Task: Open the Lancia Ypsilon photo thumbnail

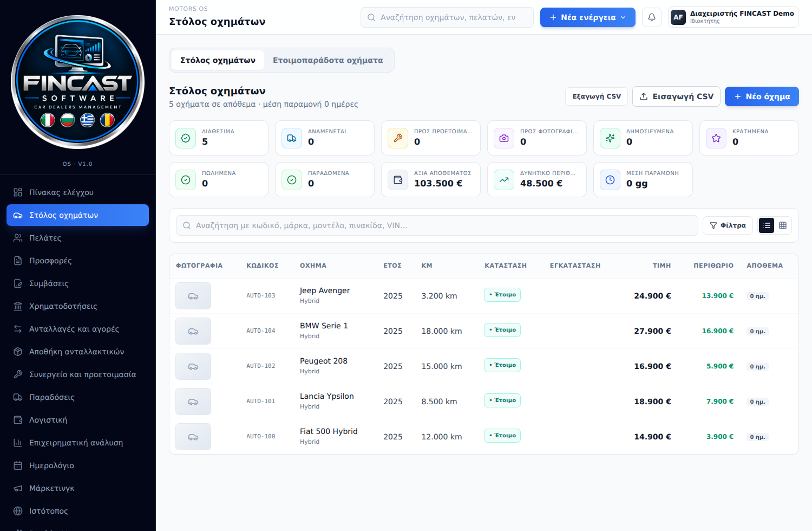Action: coord(193,402)
